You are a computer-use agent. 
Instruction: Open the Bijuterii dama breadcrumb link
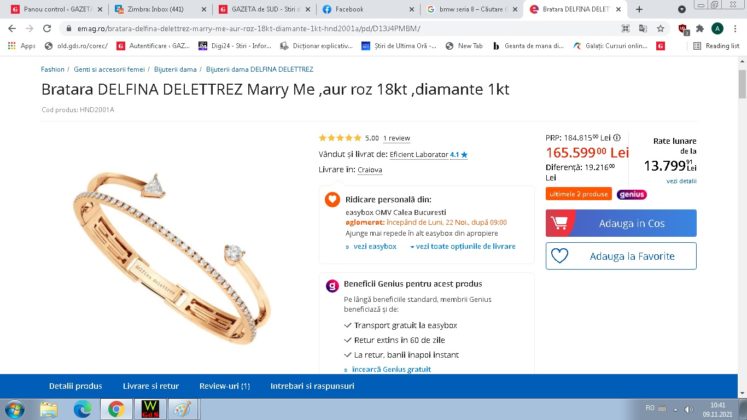click(175, 69)
